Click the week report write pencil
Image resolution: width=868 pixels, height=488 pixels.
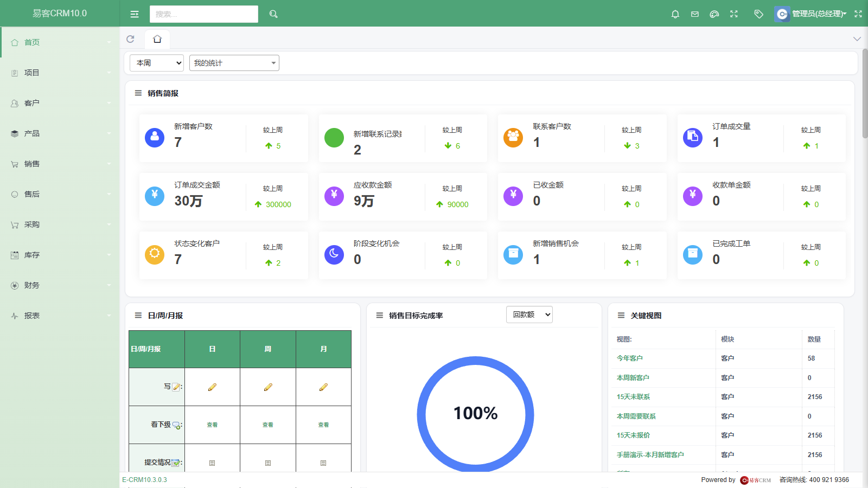268,387
